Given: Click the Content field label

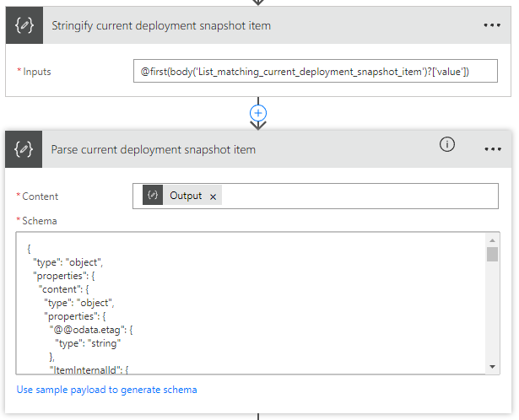Looking at the screenshot, I should click(40, 196).
